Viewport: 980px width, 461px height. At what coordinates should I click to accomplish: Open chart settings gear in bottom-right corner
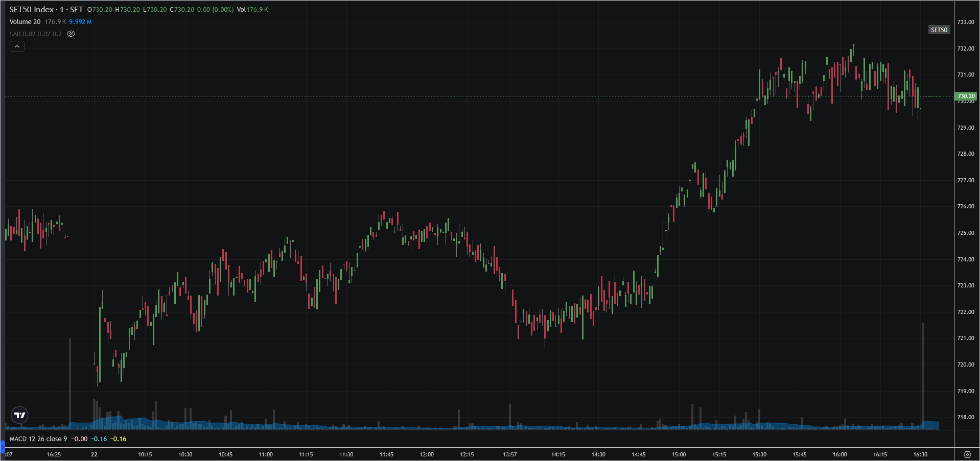tap(967, 454)
